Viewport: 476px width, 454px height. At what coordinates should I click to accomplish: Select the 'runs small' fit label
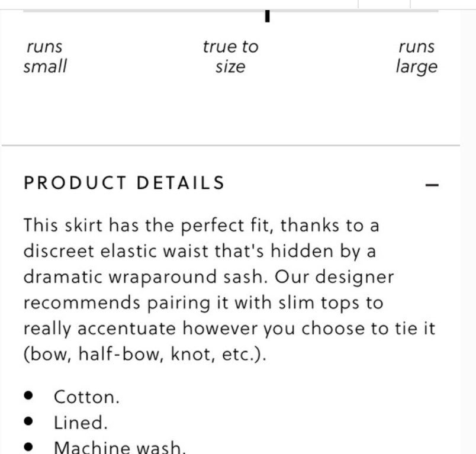(x=45, y=56)
